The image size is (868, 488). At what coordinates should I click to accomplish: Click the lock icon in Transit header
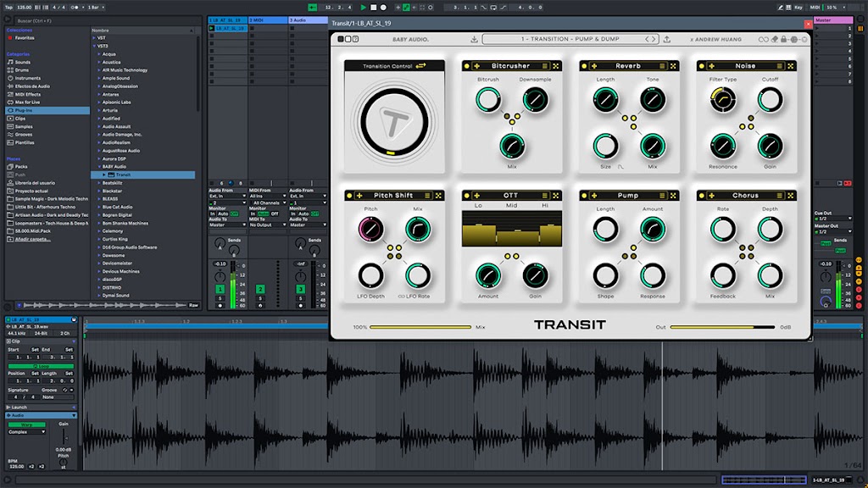coord(783,39)
